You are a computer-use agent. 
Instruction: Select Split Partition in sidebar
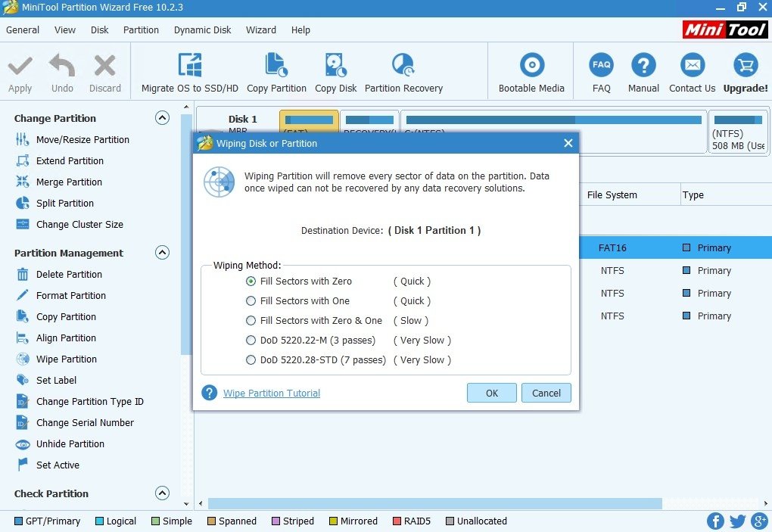[x=54, y=204]
